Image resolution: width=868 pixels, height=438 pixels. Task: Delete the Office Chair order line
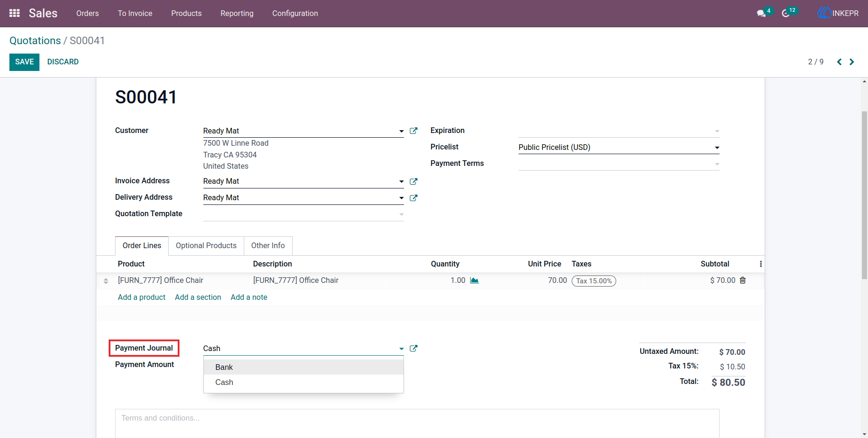(743, 280)
